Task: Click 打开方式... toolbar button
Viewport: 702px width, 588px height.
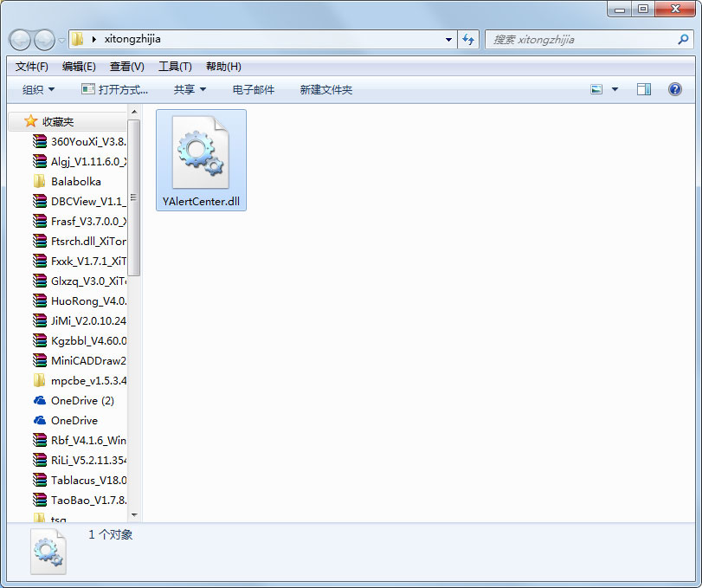Action: 114,89
